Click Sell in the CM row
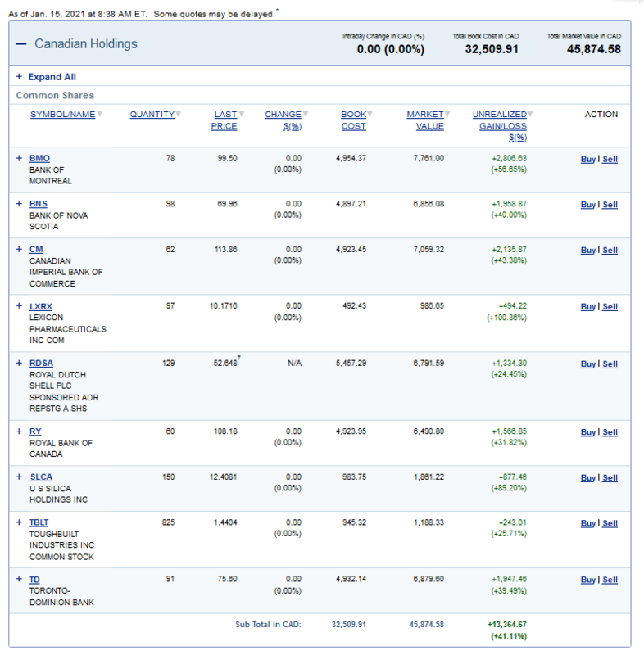This screenshot has height=655, width=644. pos(610,251)
